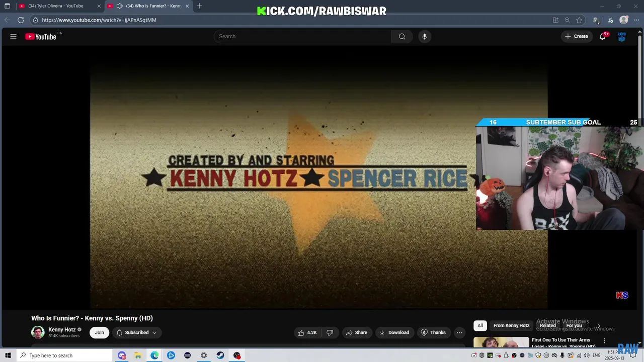Image resolution: width=644 pixels, height=362 pixels.
Task: Click the Windows taskbar search box
Action: (x=65, y=355)
